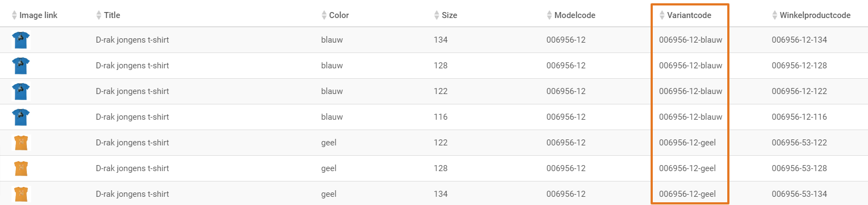Viewport: 868px width, 205px height.
Task: Sort by Variantcode using its arrow icon
Action: pos(662,15)
